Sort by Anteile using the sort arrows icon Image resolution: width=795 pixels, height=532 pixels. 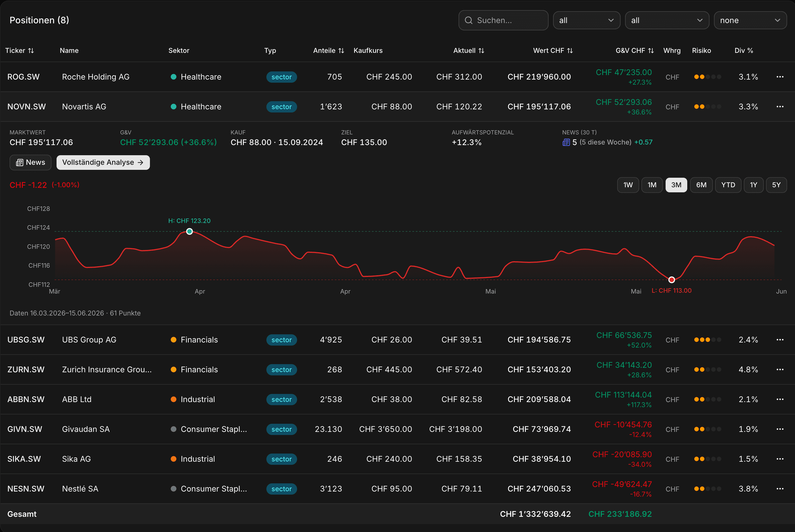(341, 51)
